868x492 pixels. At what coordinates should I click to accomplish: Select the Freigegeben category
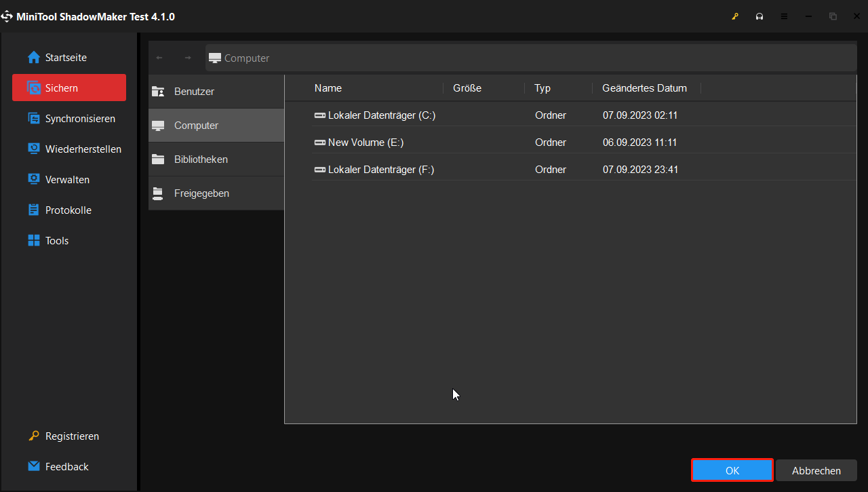[202, 193]
